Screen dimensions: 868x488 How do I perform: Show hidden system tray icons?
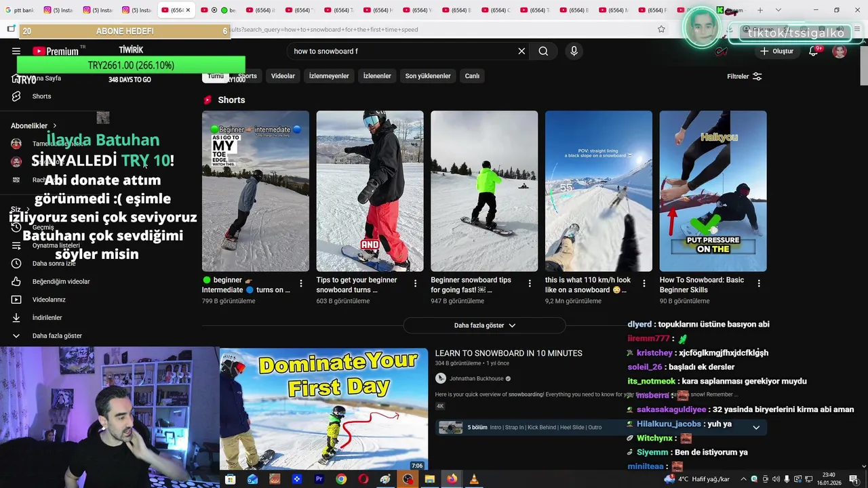[743, 479]
